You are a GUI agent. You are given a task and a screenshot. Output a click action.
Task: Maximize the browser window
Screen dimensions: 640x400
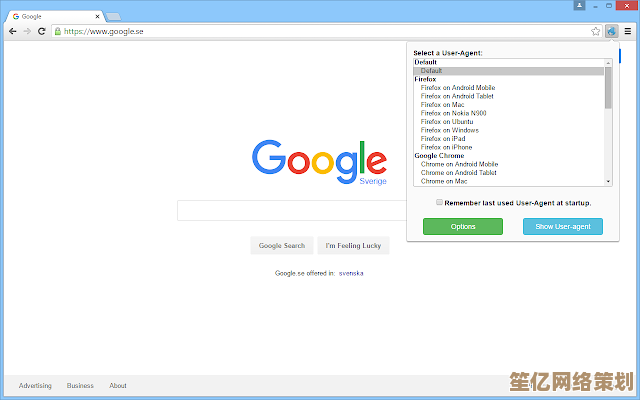click(x=609, y=6)
